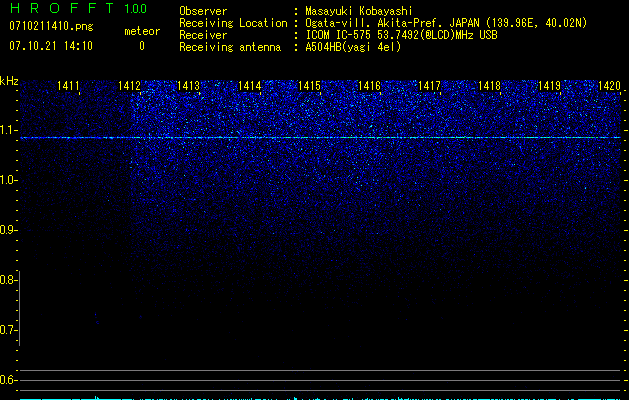Click the 1416 time marker
Viewport: 629px width, 400px height.
pos(369,86)
